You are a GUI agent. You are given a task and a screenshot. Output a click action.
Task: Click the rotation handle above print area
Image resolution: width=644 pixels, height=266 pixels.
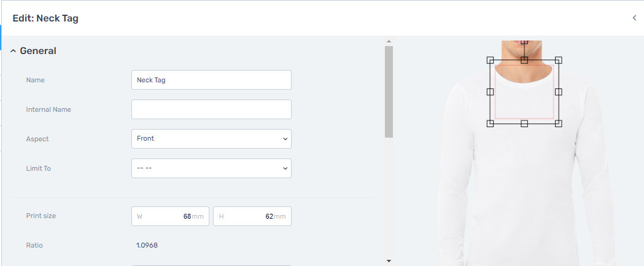click(x=524, y=42)
